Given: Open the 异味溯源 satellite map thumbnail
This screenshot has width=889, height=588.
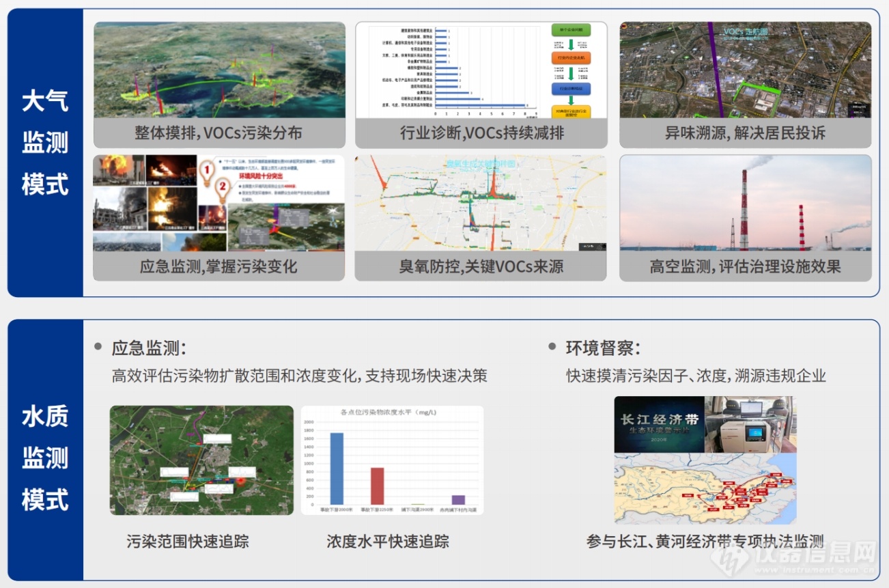Looking at the screenshot, I should coord(745,70).
